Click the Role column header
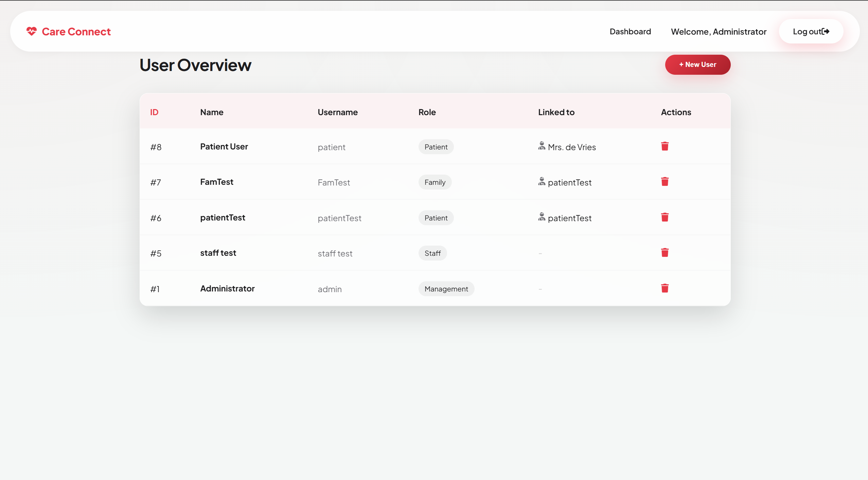This screenshot has height=480, width=868. 427,112
